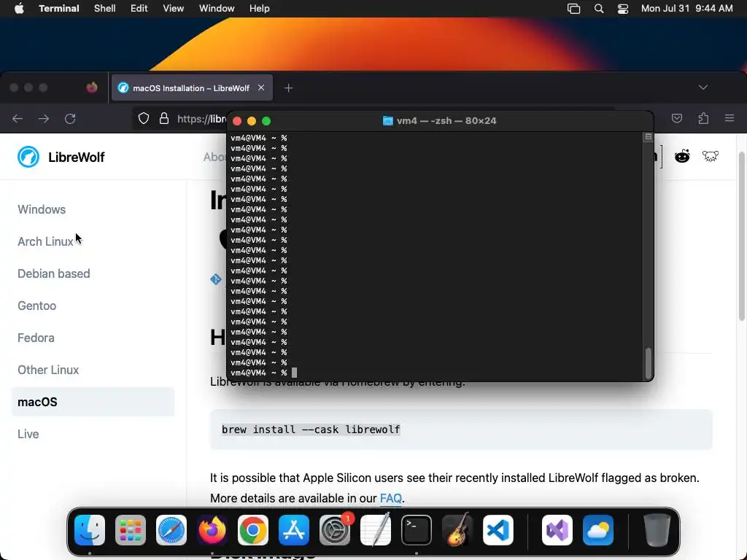Open the browser hamburger menu

pos(729,118)
